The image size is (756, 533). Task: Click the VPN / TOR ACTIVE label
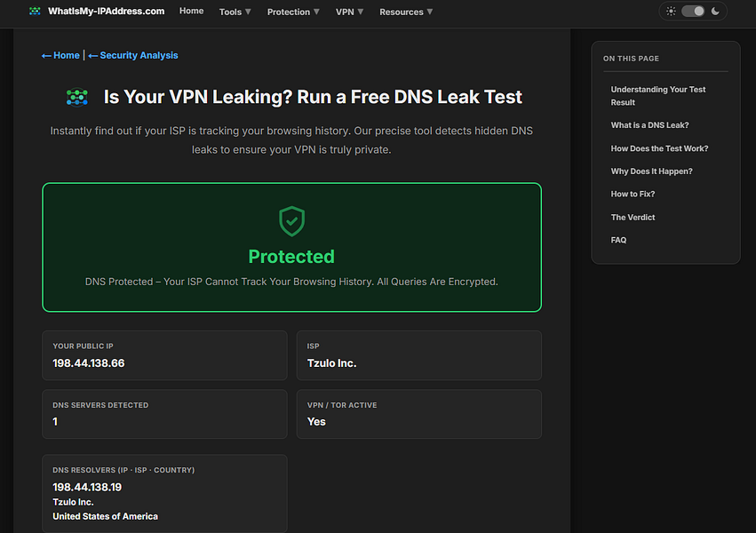tap(342, 405)
